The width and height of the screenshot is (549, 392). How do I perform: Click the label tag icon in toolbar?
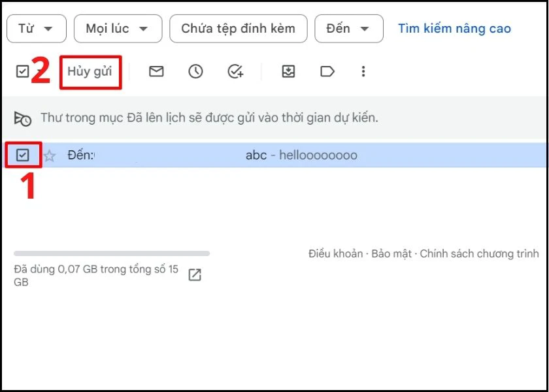click(x=327, y=72)
